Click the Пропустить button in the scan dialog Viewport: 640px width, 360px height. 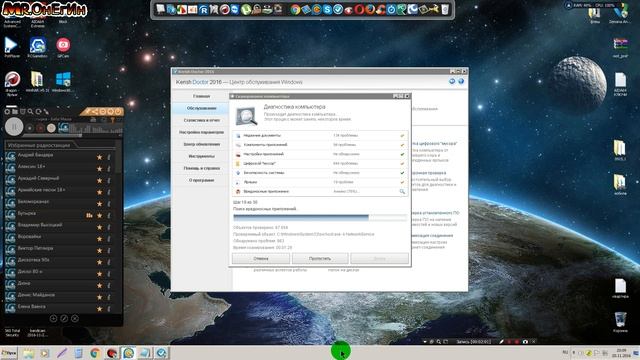pos(320,258)
